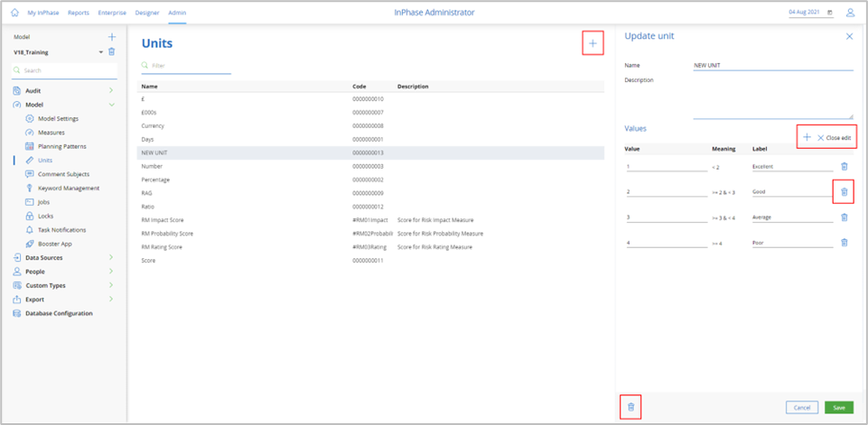
Task: Open Comment Subjects
Action: click(63, 174)
